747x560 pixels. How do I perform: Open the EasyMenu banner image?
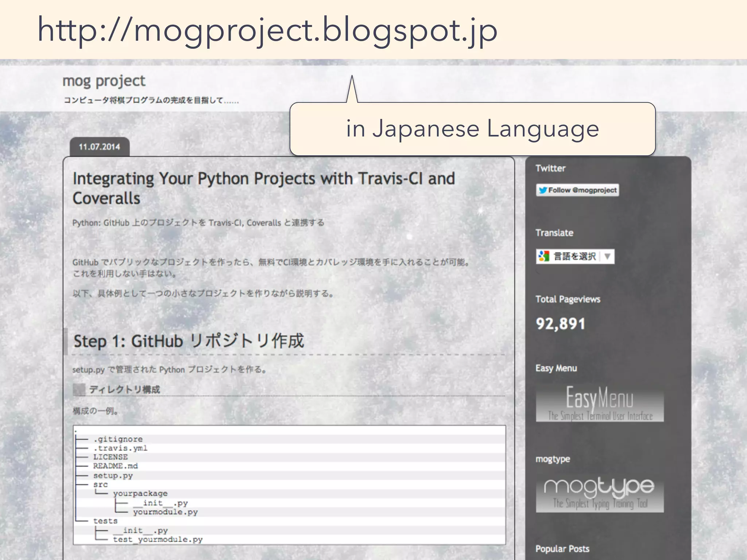tap(600, 404)
